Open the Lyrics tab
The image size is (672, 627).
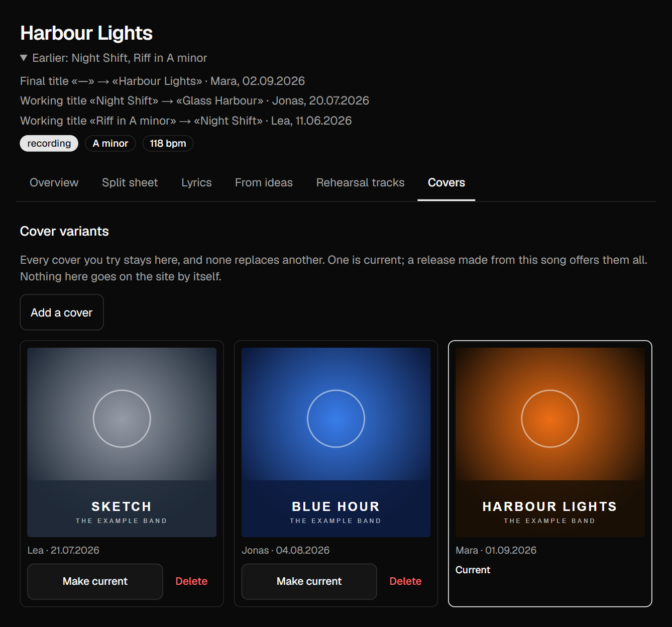click(196, 182)
